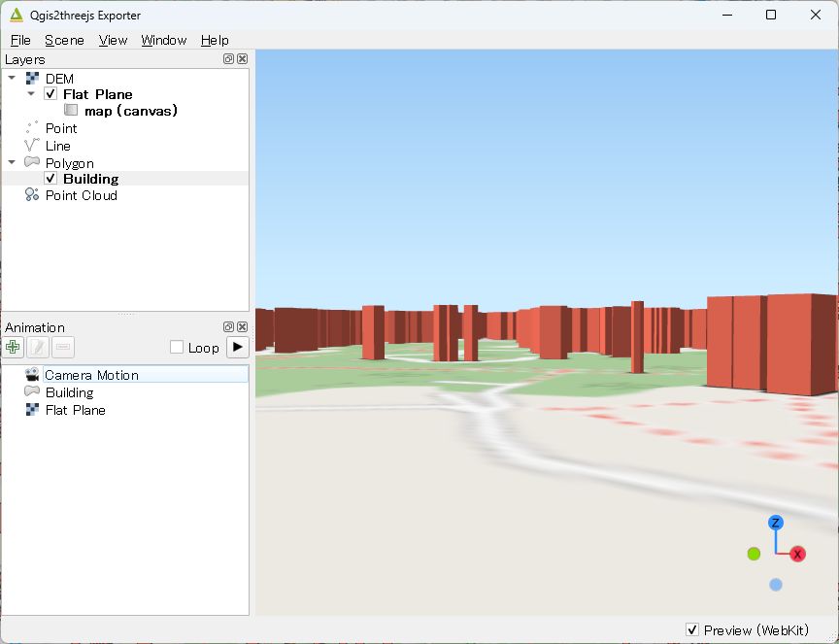
Task: Uncheck the Building layer checkbox
Action: (50, 179)
